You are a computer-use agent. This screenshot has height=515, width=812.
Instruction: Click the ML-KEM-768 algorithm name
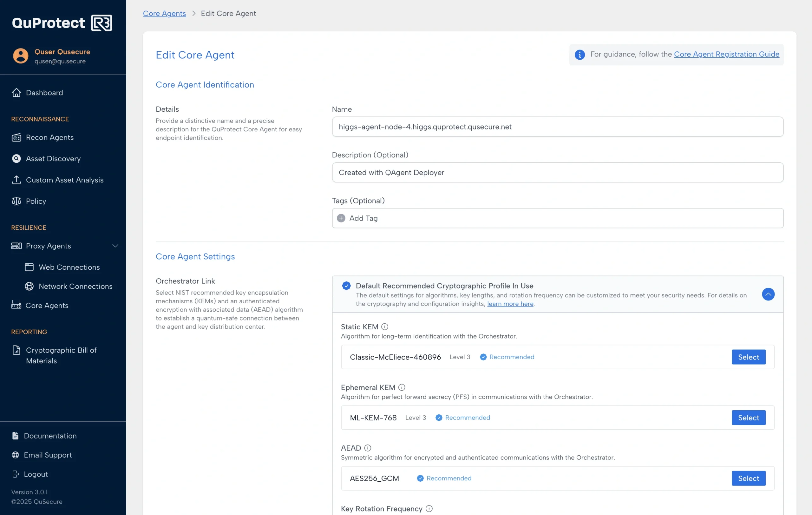[373, 418]
